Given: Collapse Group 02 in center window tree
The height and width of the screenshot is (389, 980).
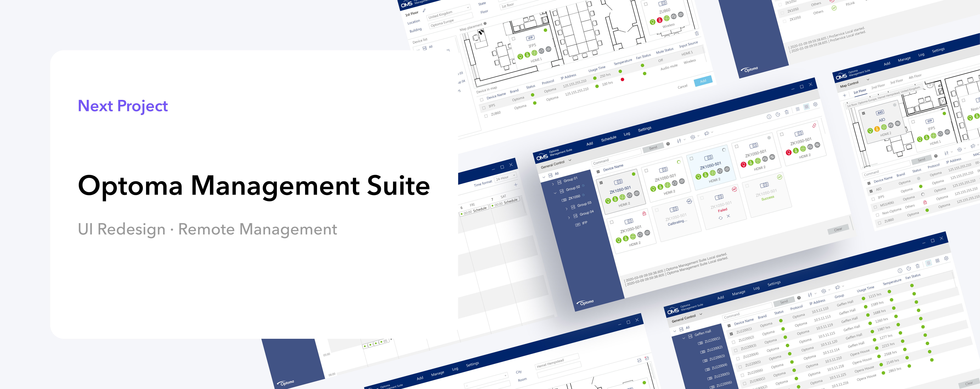Looking at the screenshot, I should pos(555,193).
